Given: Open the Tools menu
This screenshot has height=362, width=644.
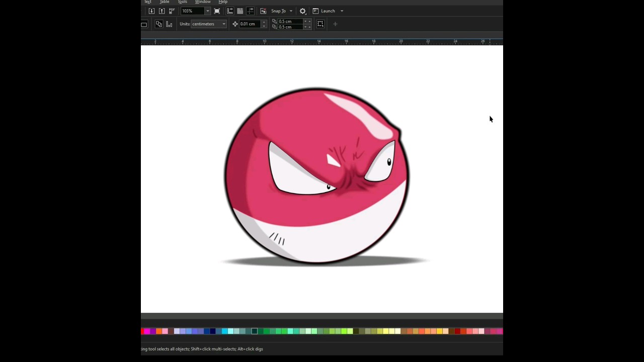Looking at the screenshot, I should [x=182, y=2].
